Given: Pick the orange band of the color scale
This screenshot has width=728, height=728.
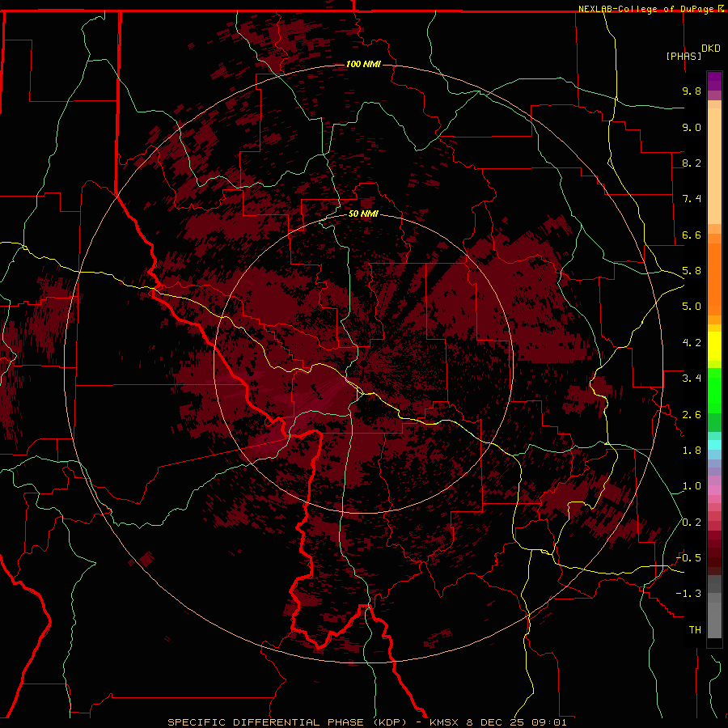Looking at the screenshot, I should pyautogui.click(x=714, y=278).
